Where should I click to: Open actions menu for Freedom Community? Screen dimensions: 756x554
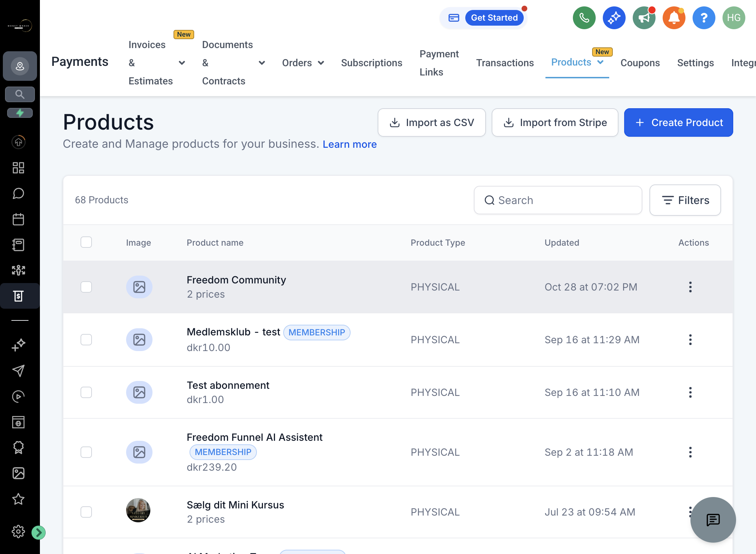pos(690,287)
